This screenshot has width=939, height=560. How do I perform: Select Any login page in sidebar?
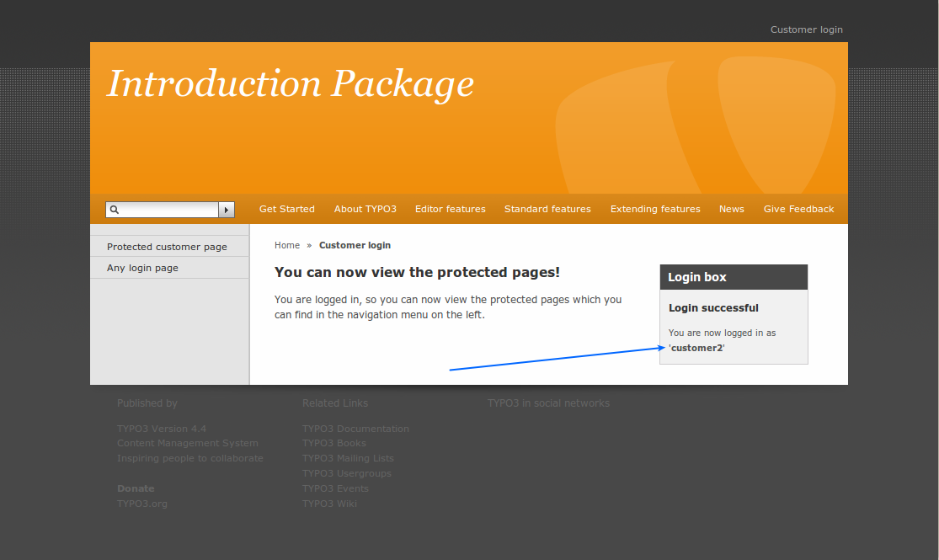pyautogui.click(x=142, y=268)
